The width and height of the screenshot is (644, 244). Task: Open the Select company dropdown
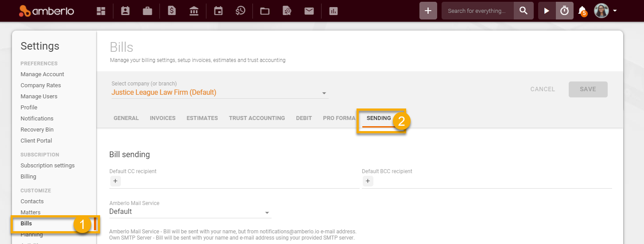tap(219, 93)
